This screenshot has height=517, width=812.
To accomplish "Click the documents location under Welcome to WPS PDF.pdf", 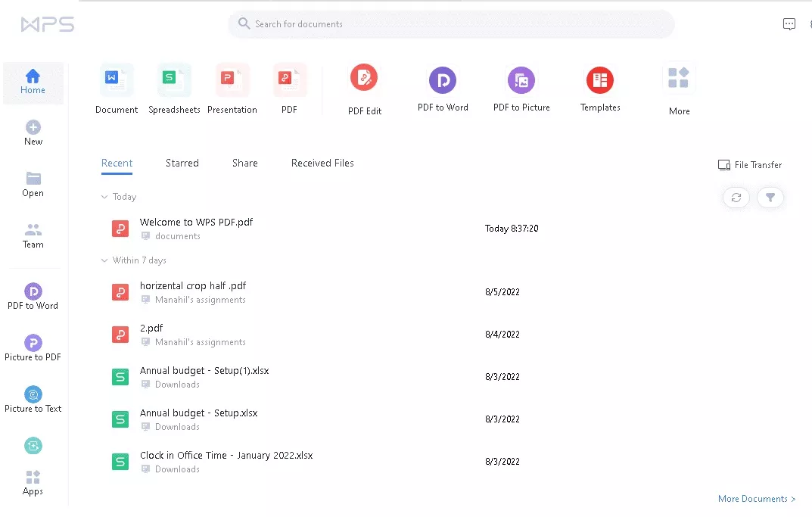I will [178, 236].
